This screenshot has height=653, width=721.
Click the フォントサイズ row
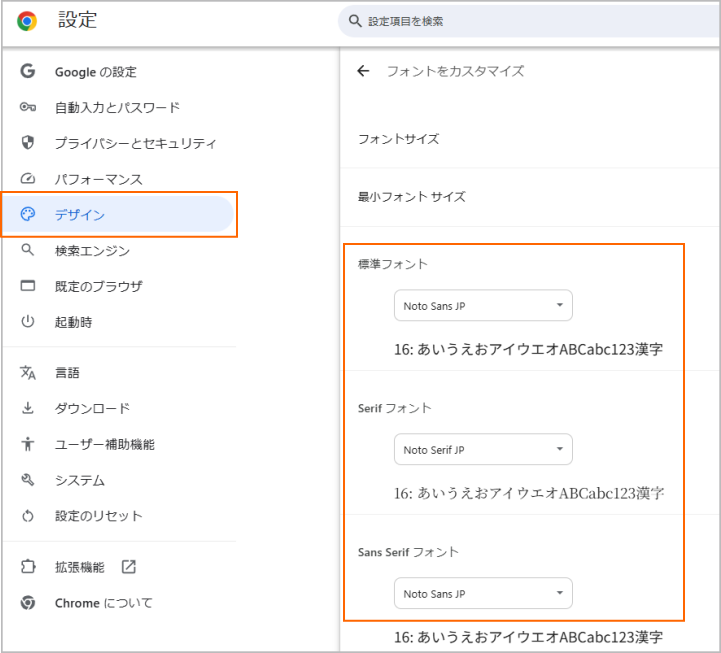[x=530, y=139]
